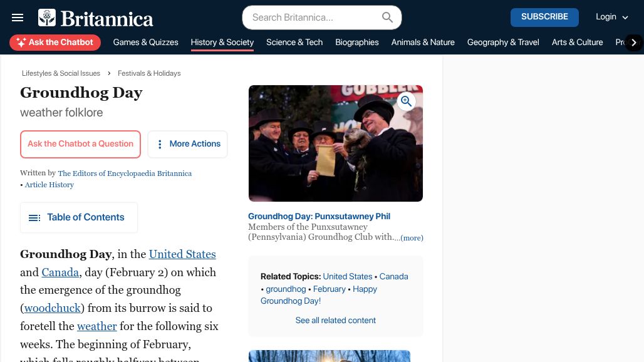
Task: Open Ask the Chatbot with sparkle icon
Action: click(x=55, y=43)
